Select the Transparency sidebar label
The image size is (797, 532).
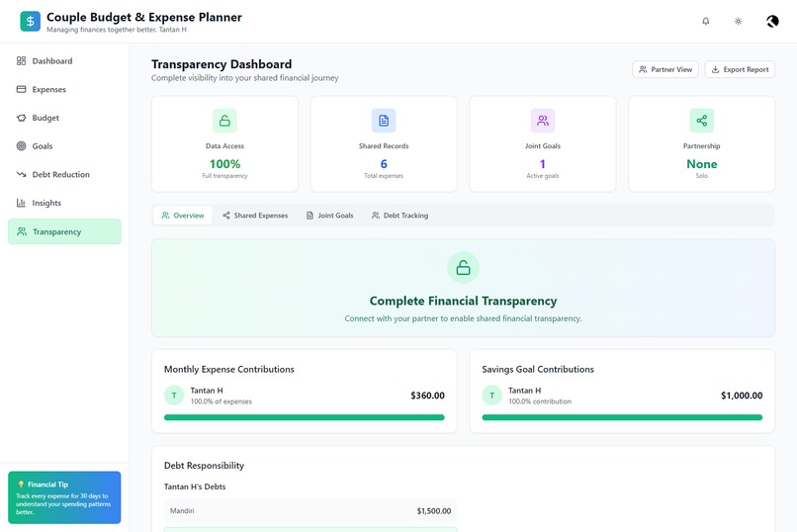57,231
